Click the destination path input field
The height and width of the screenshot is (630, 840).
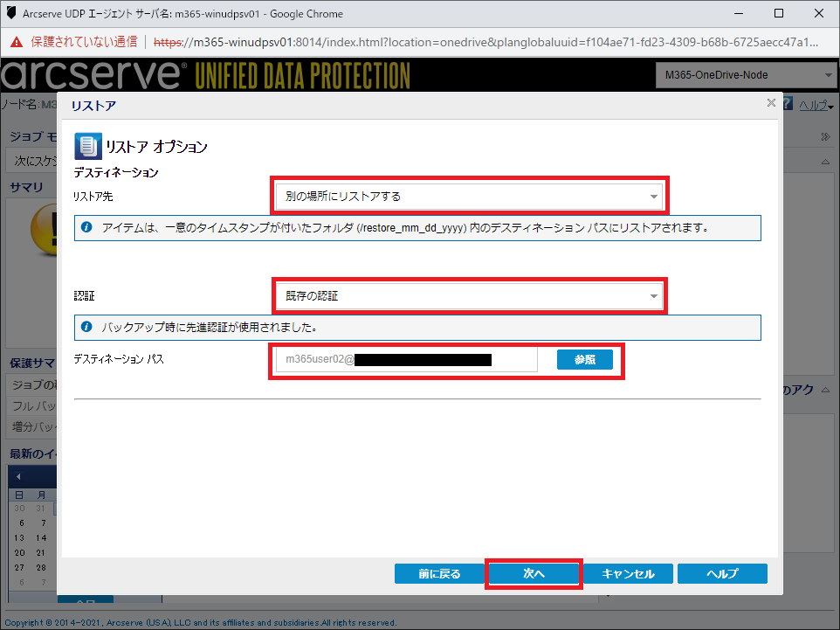(406, 359)
